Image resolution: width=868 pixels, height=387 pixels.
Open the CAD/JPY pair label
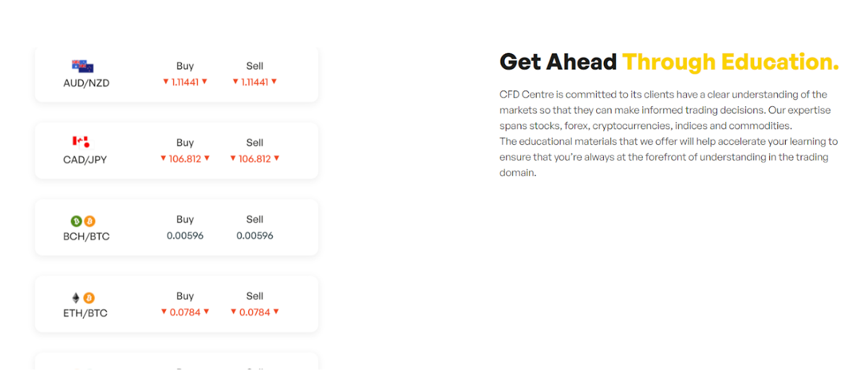pyautogui.click(x=85, y=160)
